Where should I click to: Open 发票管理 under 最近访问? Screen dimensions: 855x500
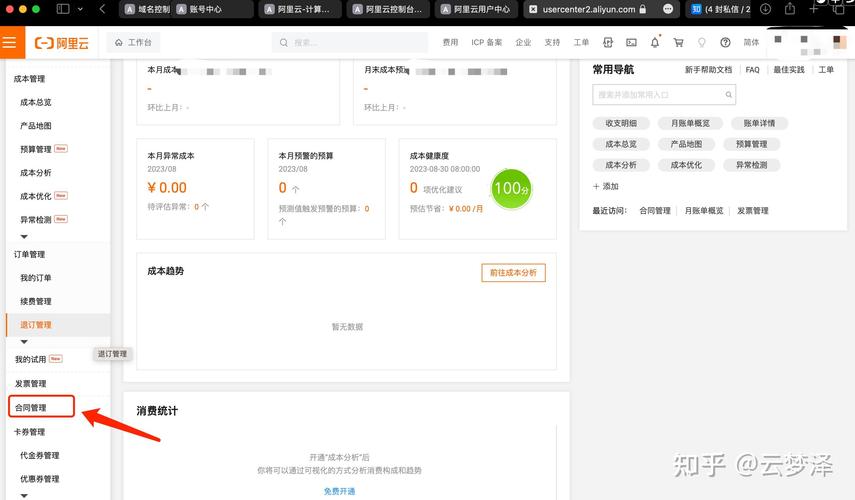click(x=752, y=210)
